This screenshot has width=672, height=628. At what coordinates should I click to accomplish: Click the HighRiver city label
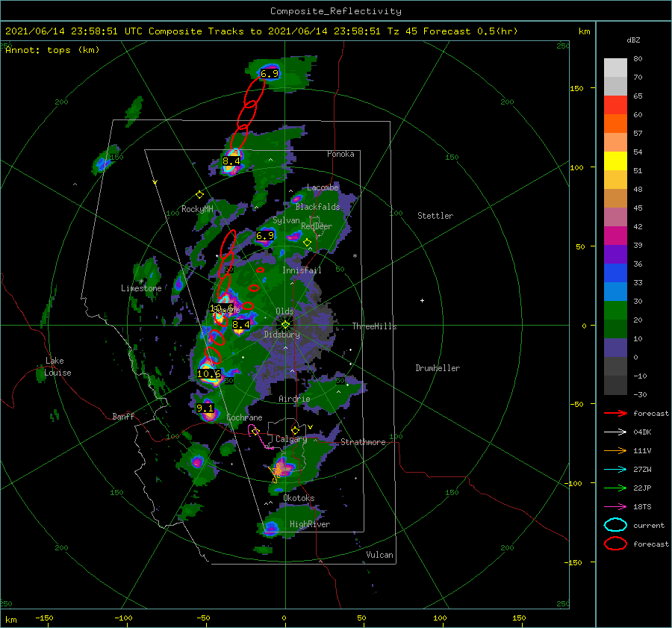[x=310, y=524]
